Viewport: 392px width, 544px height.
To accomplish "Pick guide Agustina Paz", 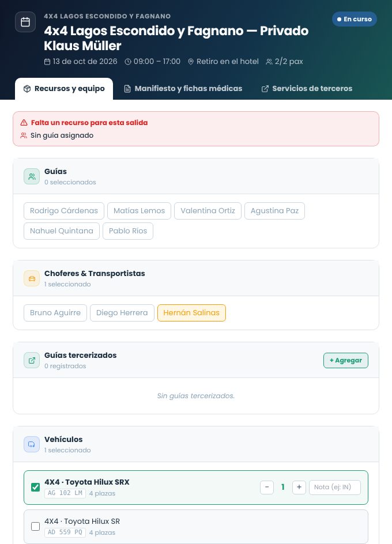I will pyautogui.click(x=274, y=211).
